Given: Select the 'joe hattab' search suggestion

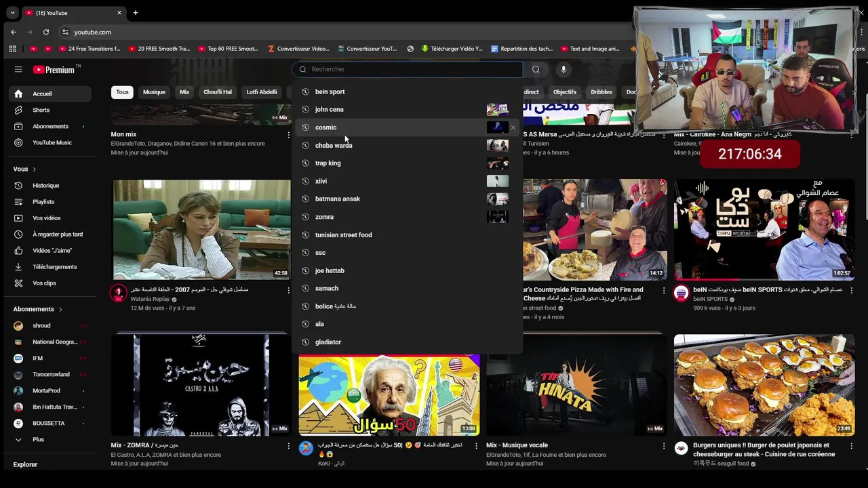Looking at the screenshot, I should coord(407,270).
